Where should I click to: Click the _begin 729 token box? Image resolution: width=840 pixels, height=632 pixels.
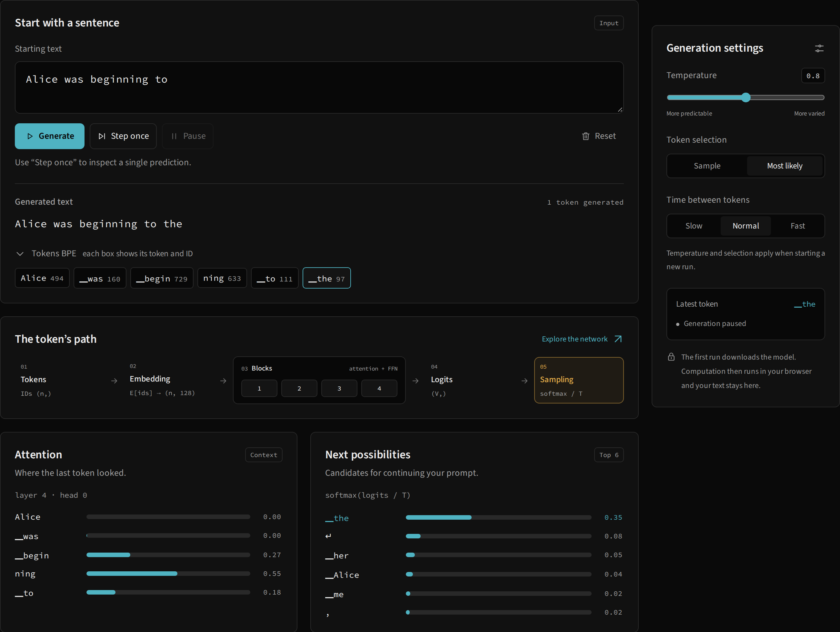coord(162,278)
